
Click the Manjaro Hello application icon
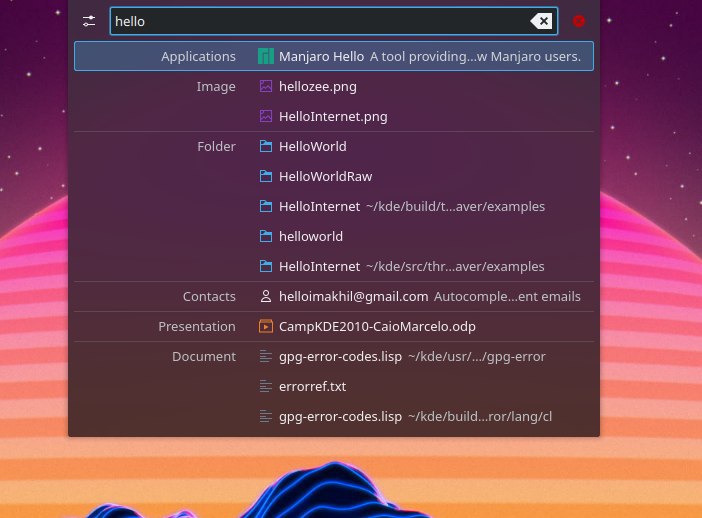(x=265, y=56)
